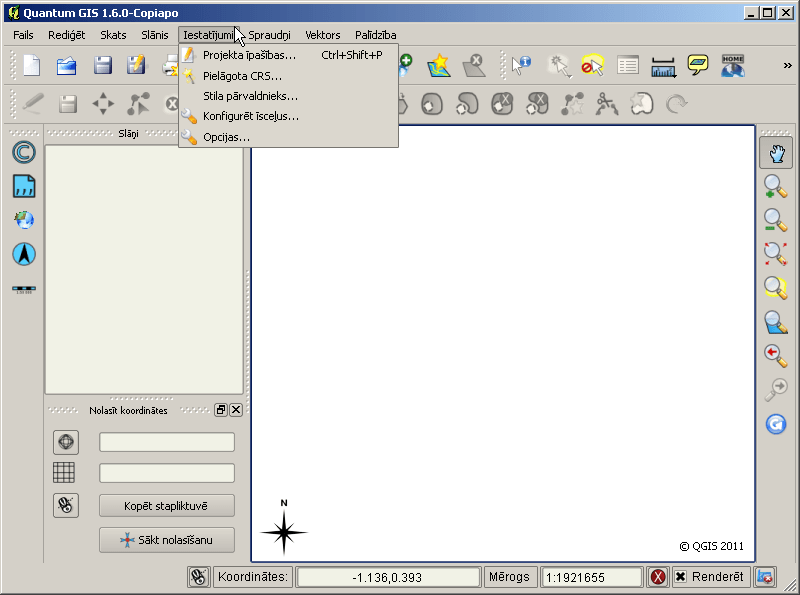
Task: Click Kopēt starpliktuvē button
Action: [167, 506]
